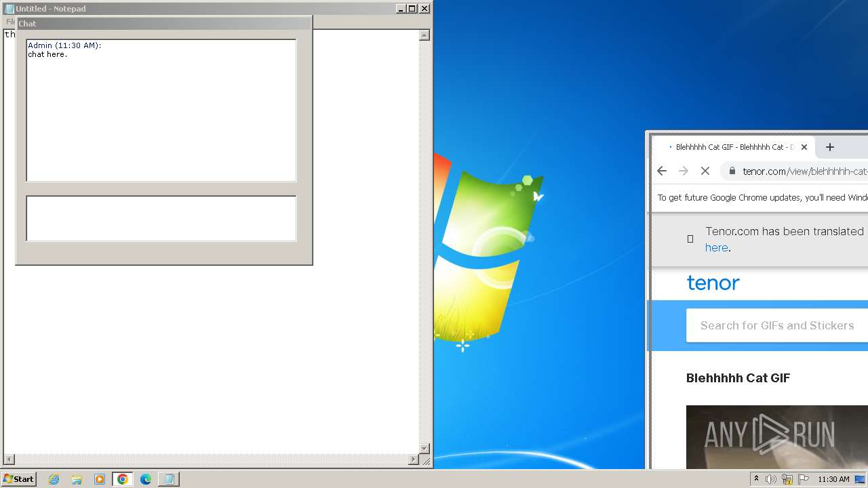Go forward in Chrome
868x488 pixels.
coord(684,171)
